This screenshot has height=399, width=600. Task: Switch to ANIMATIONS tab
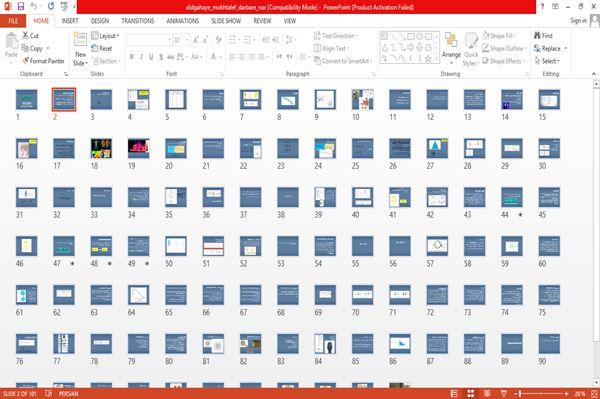pyautogui.click(x=183, y=21)
